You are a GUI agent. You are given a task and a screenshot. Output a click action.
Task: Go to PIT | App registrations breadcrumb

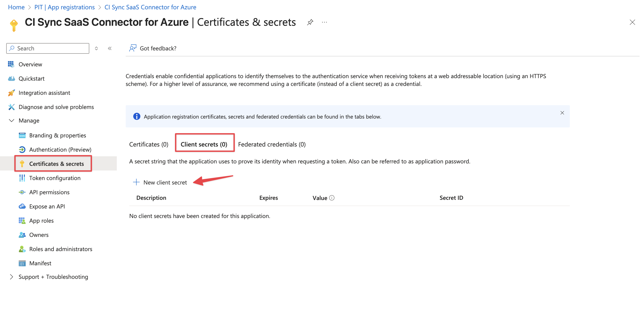[64, 7]
